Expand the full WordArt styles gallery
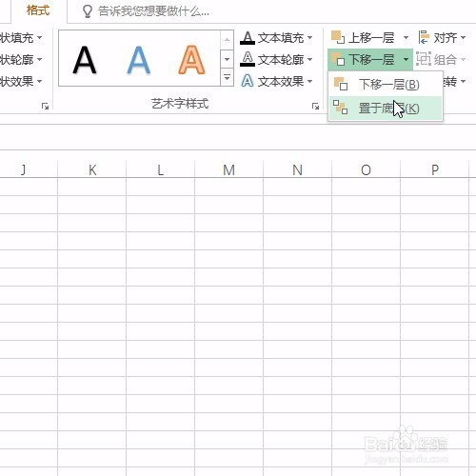The height and width of the screenshot is (476, 476). pyautogui.click(x=227, y=77)
